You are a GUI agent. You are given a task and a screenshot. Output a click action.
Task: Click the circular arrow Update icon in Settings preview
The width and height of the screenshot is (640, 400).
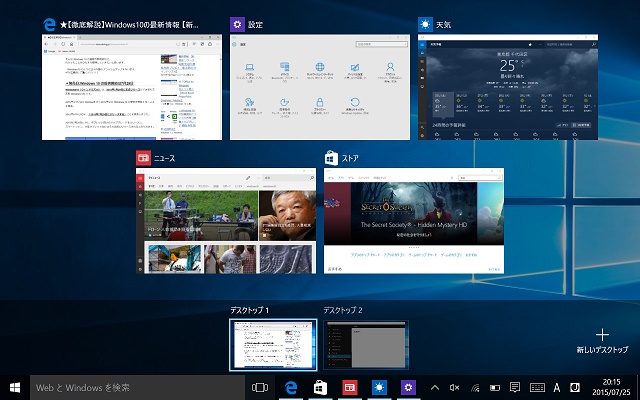coord(355,102)
